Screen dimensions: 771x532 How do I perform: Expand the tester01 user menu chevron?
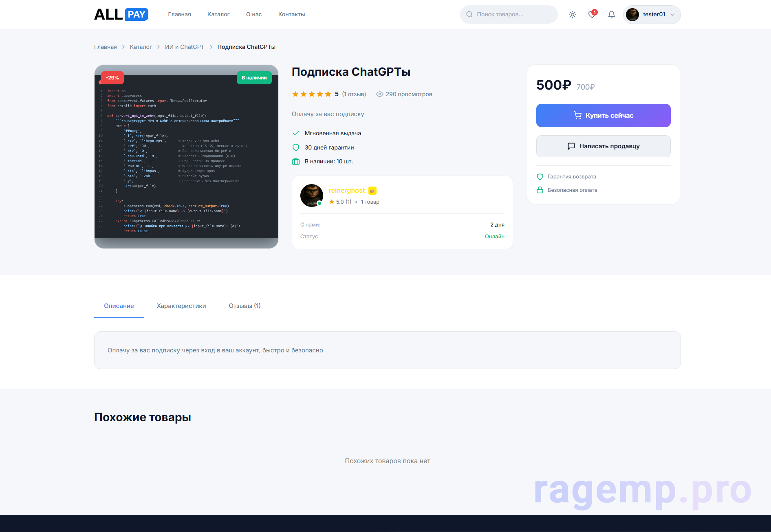[x=672, y=15]
